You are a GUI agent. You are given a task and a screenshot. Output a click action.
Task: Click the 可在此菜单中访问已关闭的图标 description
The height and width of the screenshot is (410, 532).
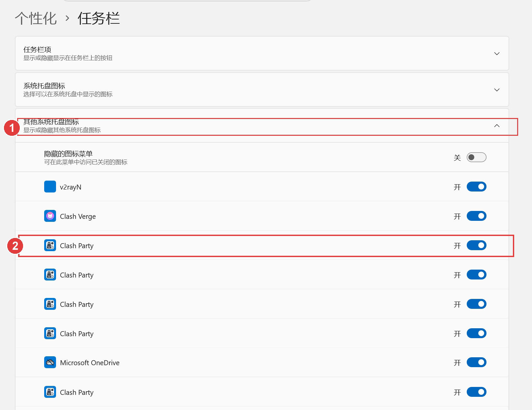pyautogui.click(x=86, y=162)
